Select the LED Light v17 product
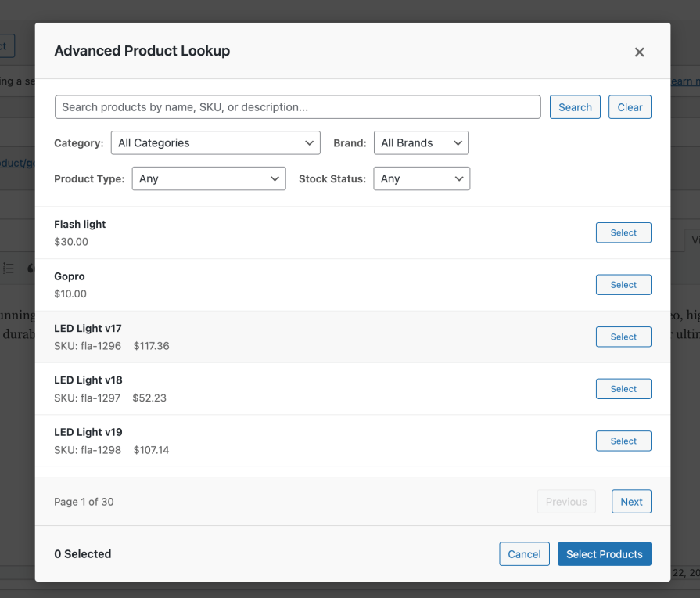700x598 pixels. pyautogui.click(x=623, y=337)
